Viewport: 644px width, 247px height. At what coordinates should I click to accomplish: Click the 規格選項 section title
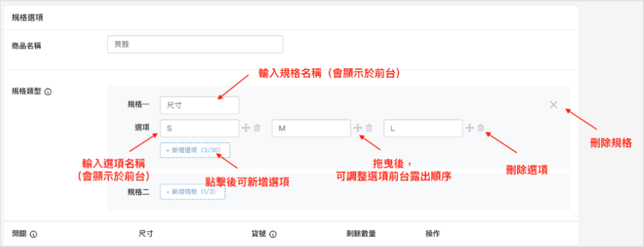click(x=28, y=18)
